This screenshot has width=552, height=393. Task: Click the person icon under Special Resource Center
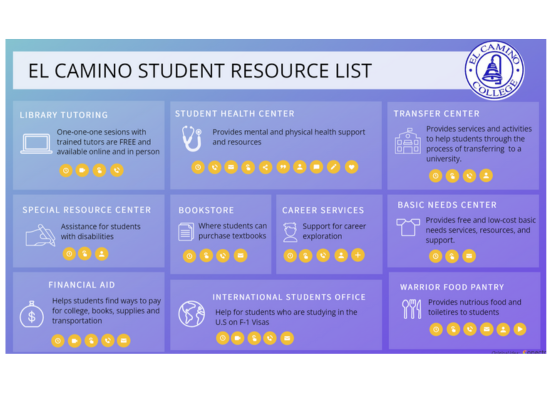(101, 254)
